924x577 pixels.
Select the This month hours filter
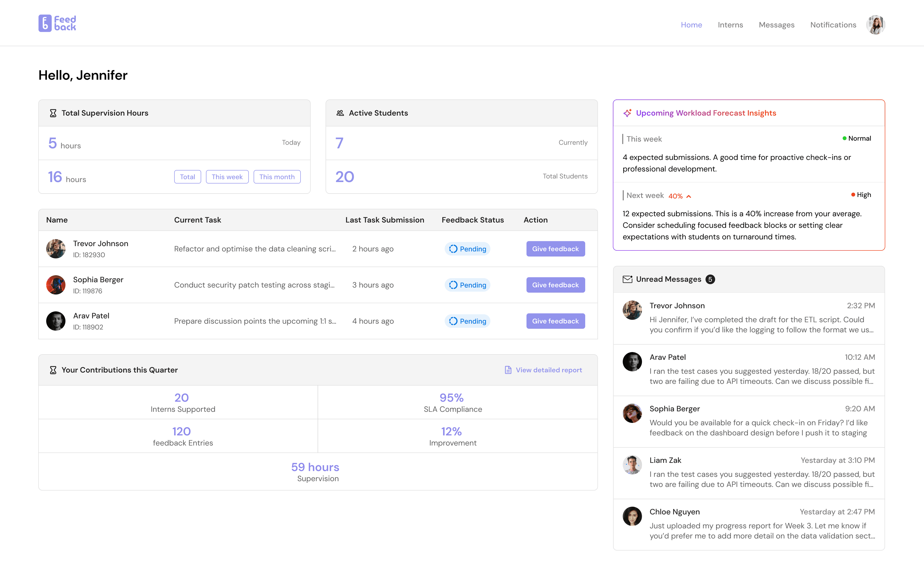coord(277,177)
